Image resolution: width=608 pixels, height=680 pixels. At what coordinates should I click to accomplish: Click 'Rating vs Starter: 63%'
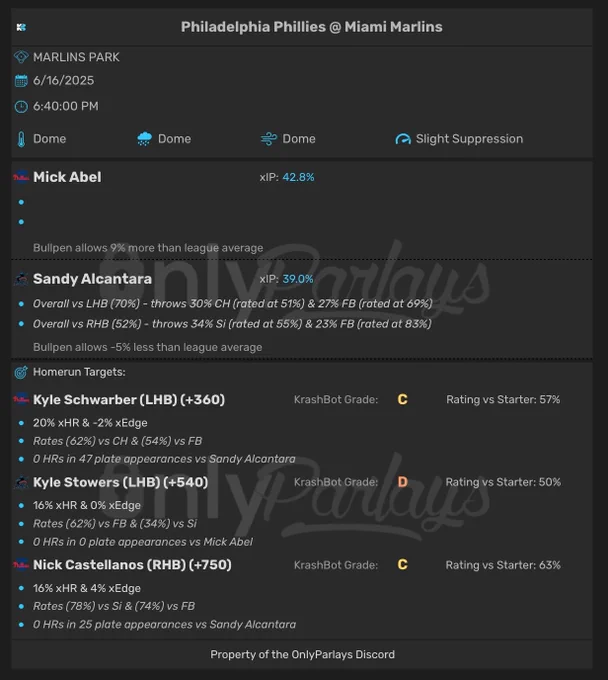click(x=503, y=565)
